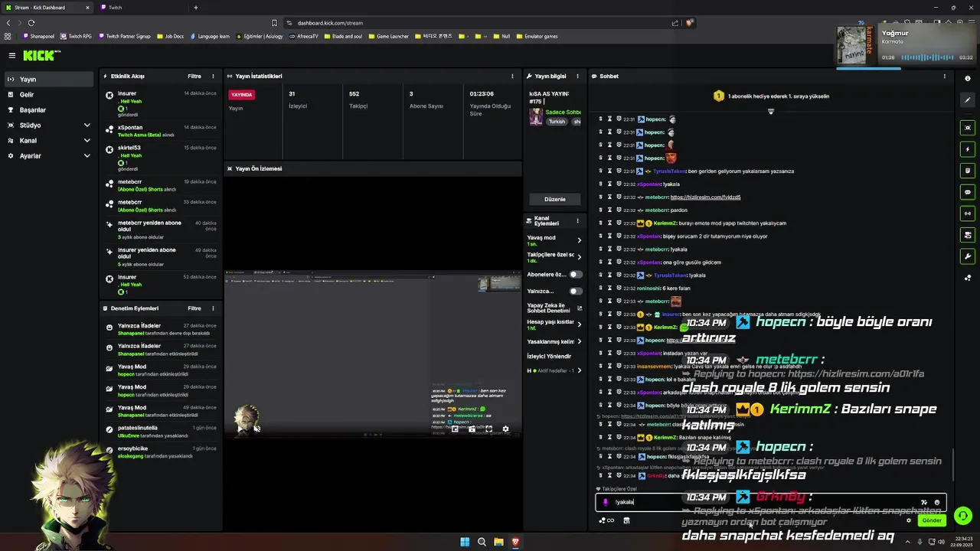Open Kanal Eylemleri panel options menu
This screenshot has height=551, width=980.
click(577, 221)
